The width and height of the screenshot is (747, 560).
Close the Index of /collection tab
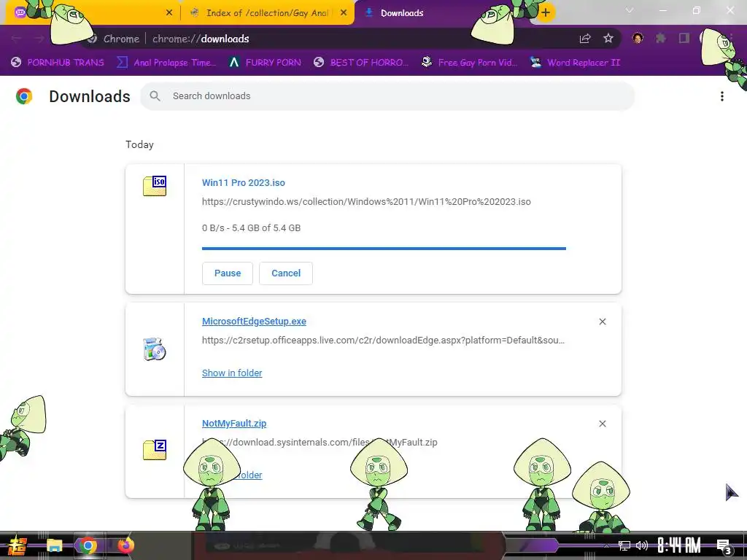tap(344, 13)
